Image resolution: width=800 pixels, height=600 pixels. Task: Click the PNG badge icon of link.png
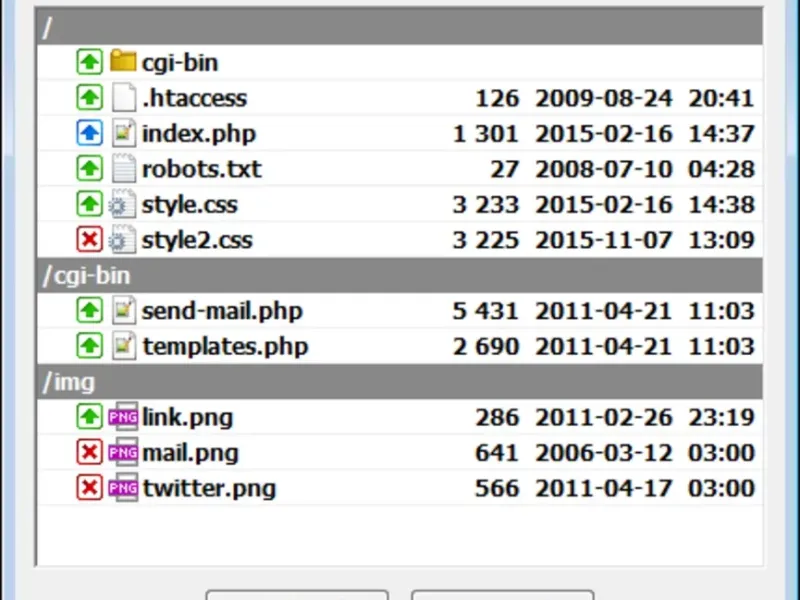[x=123, y=417]
